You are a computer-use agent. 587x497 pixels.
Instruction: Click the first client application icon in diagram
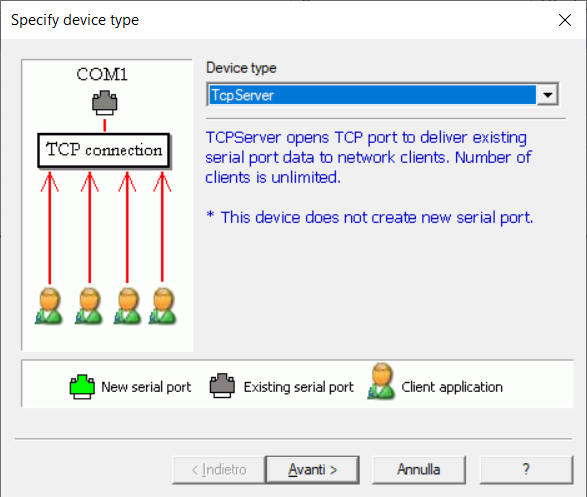click(49, 306)
